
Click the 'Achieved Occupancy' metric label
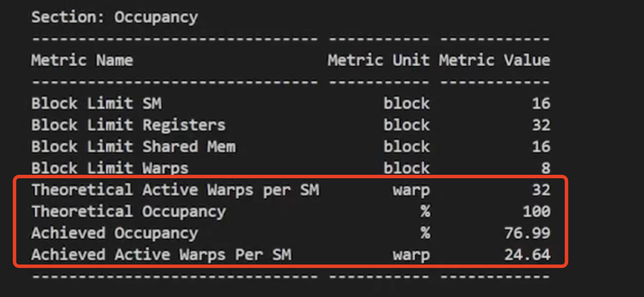click(114, 234)
